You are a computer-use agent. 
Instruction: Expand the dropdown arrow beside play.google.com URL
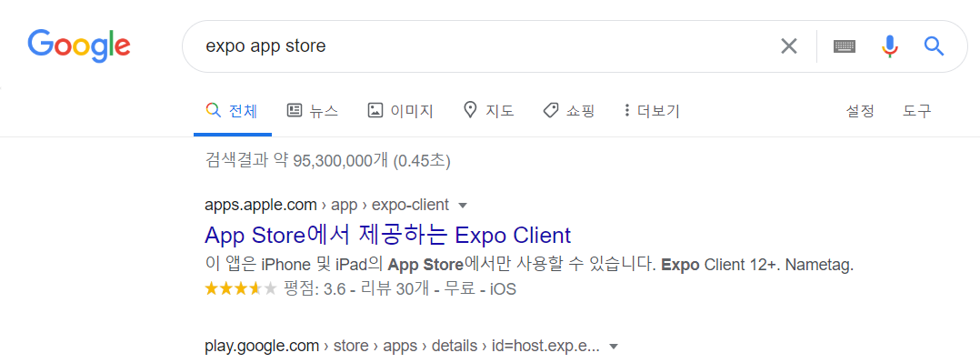(x=613, y=347)
